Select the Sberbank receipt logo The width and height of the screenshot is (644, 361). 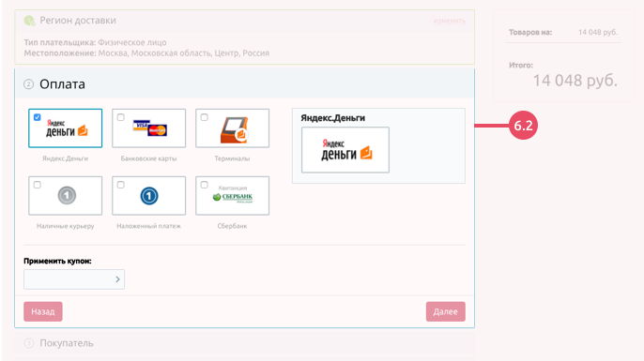coord(233,194)
